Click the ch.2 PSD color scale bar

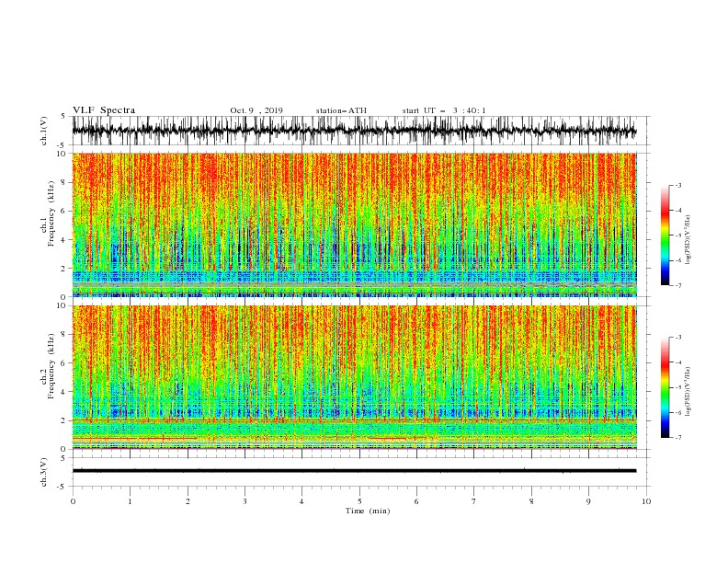pos(665,387)
